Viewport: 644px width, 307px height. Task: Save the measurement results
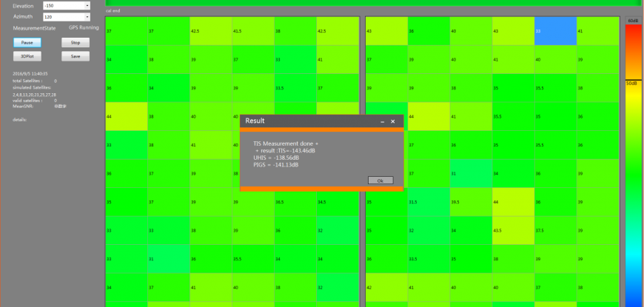(76, 56)
